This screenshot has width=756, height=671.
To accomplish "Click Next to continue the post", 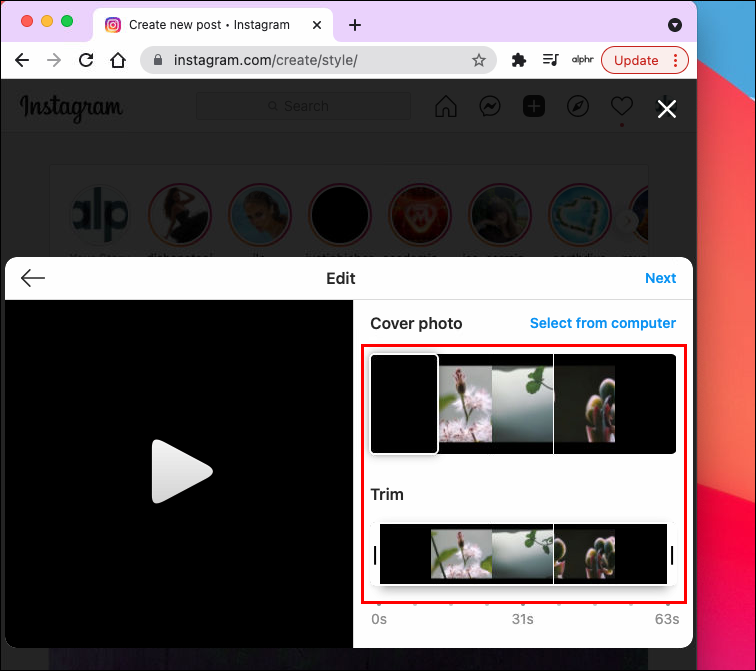I will click(x=661, y=278).
